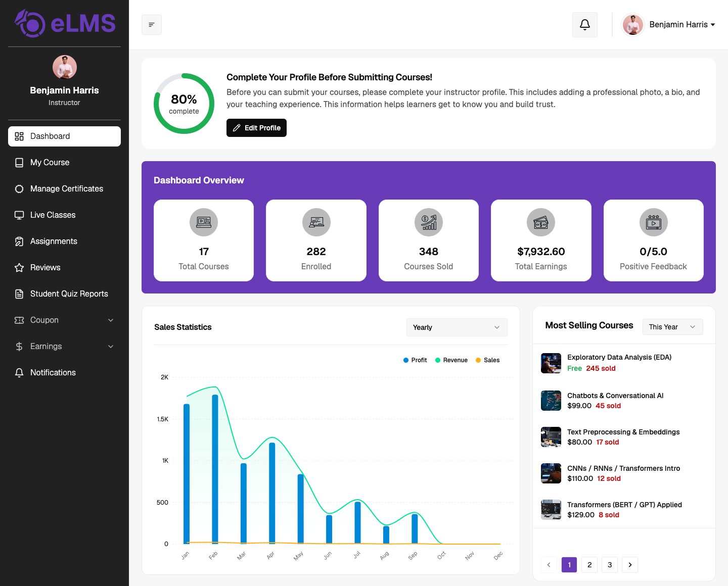
Task: Click the Student Quiz Reports document icon
Action: pyautogui.click(x=19, y=294)
